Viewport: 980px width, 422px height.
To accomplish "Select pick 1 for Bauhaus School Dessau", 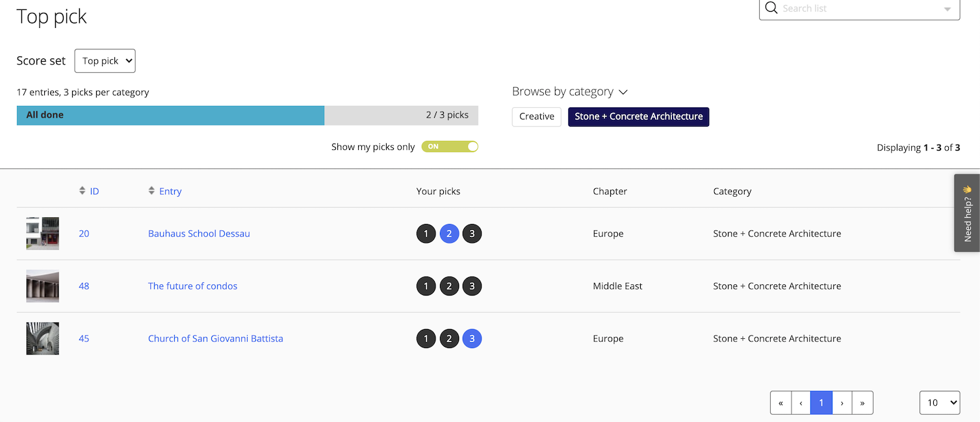I will click(426, 234).
